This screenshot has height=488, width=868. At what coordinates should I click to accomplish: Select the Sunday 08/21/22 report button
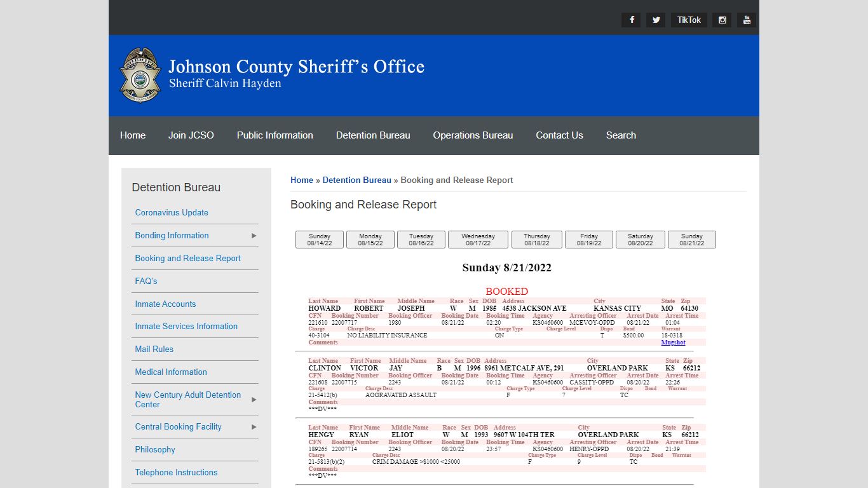(692, 240)
